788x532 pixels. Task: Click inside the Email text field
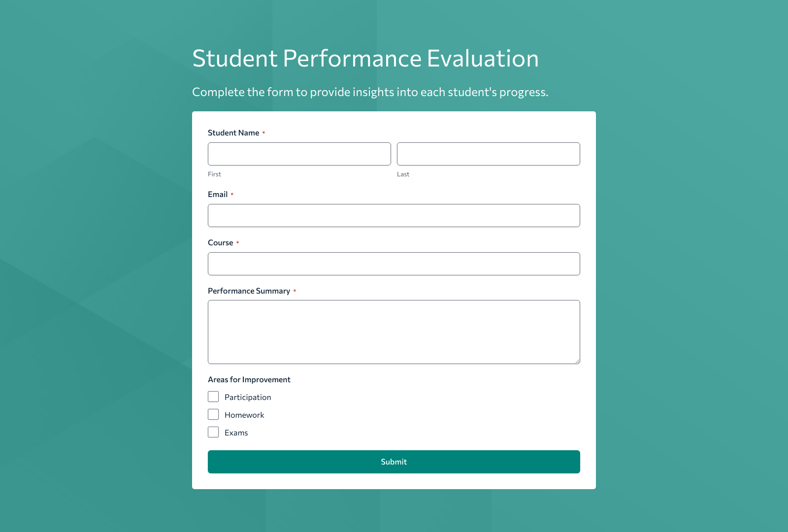click(394, 215)
